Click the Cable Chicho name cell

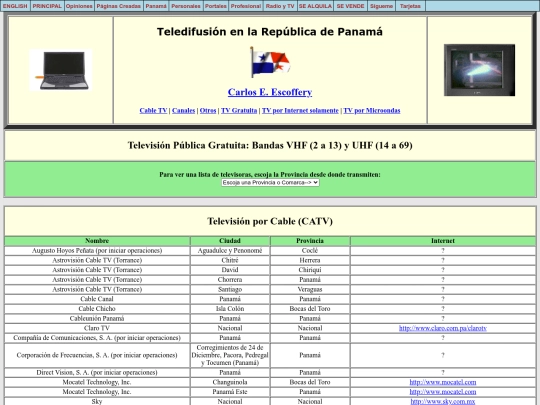97,309
